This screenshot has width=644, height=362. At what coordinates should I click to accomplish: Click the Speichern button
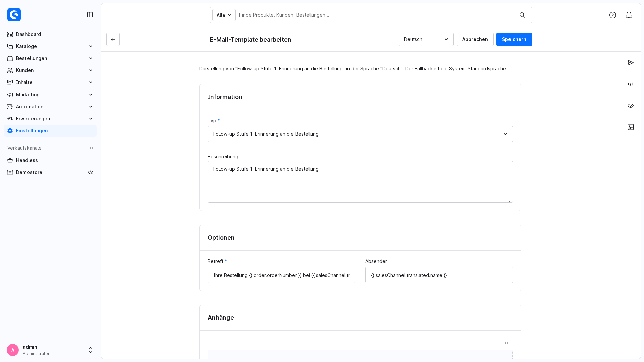coord(514,39)
